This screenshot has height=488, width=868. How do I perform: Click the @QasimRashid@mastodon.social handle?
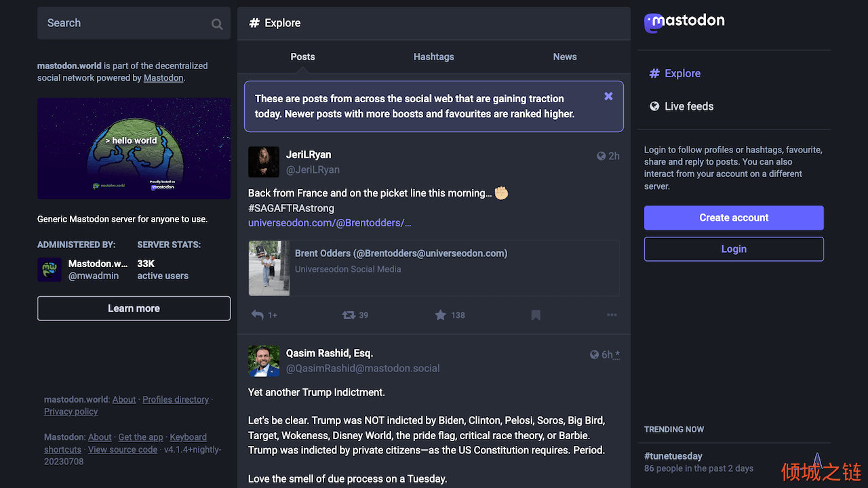pos(363,369)
